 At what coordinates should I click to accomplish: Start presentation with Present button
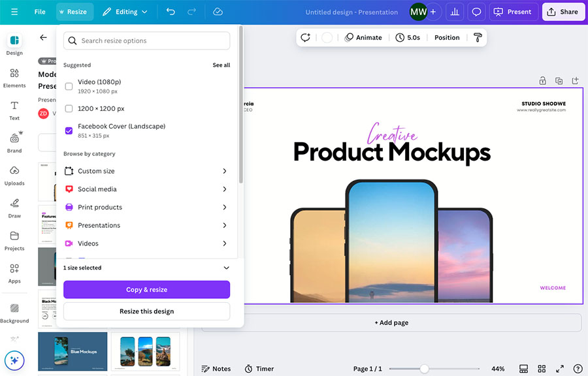[x=514, y=12]
